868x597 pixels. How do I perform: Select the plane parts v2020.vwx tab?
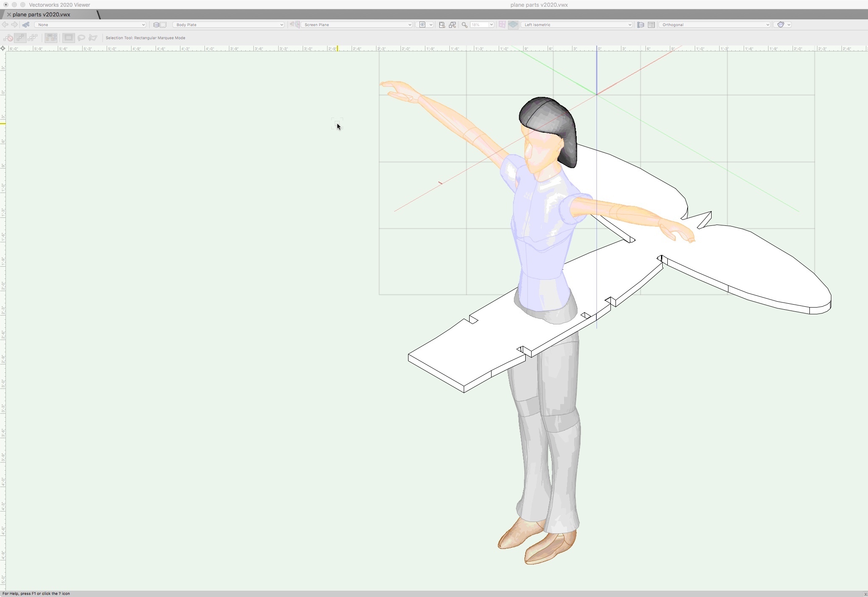coord(41,14)
